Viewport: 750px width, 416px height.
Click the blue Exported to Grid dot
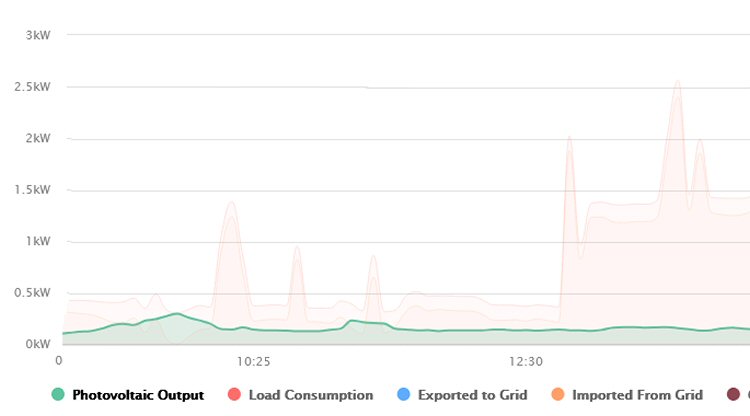403,395
